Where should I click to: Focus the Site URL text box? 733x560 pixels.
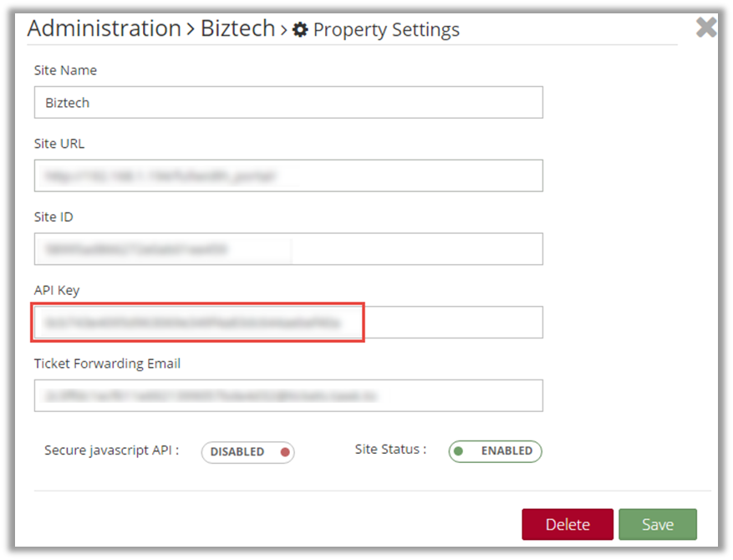point(288,176)
